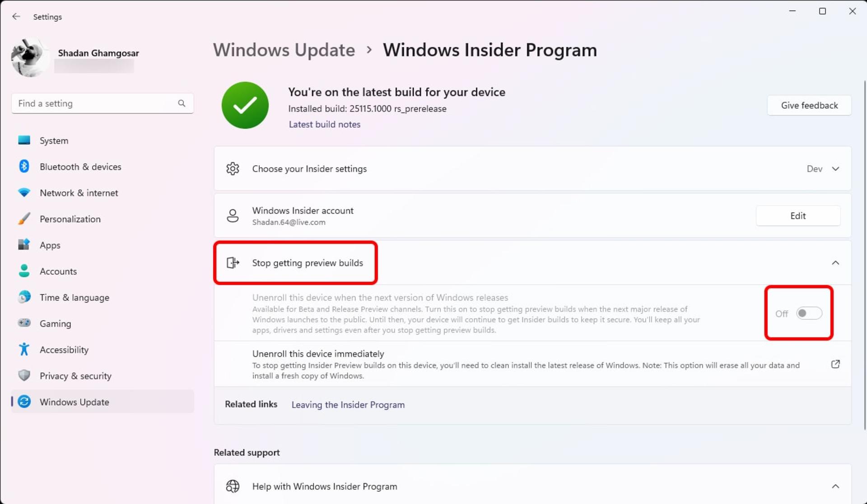This screenshot has width=867, height=504.
Task: Click the gear icon beside Insider settings
Action: tap(233, 169)
